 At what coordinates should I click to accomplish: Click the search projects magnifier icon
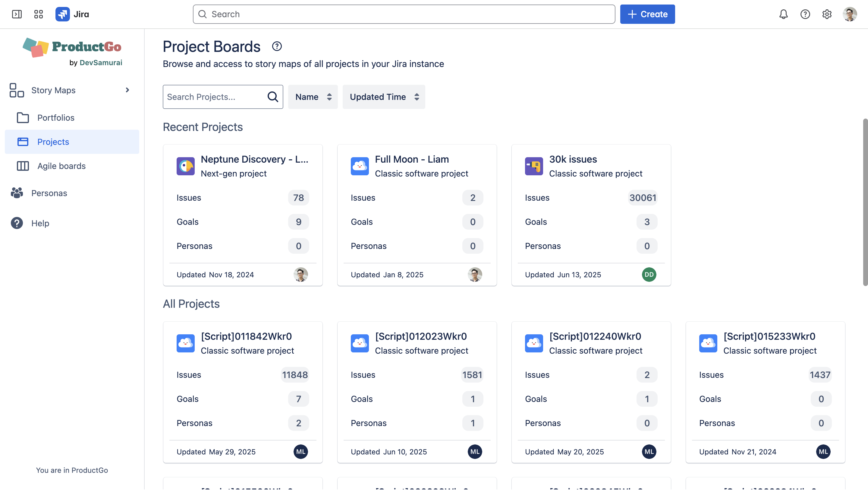point(272,97)
